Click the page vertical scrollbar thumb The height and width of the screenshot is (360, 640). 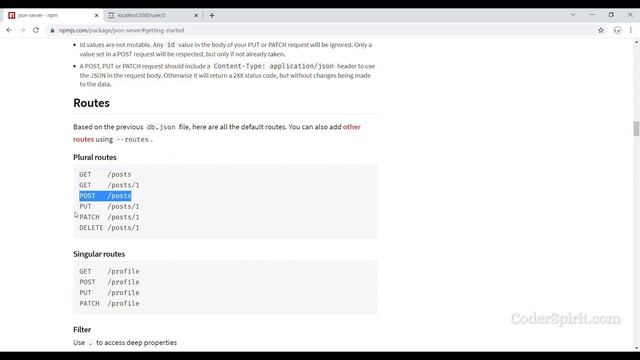(x=636, y=129)
